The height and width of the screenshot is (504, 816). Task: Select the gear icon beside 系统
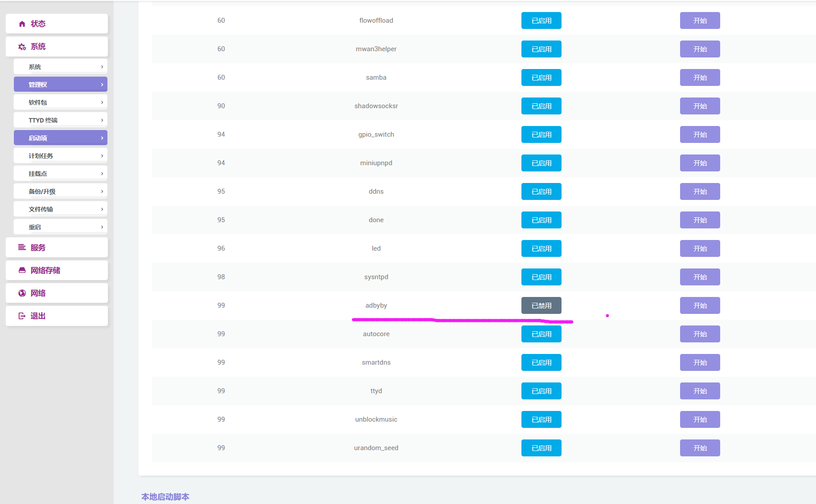coord(21,46)
